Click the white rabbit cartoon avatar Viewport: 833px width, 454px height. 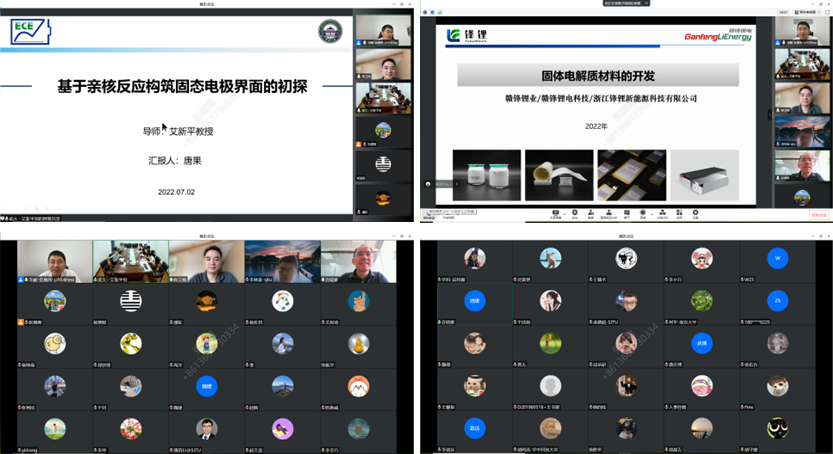(x=359, y=387)
